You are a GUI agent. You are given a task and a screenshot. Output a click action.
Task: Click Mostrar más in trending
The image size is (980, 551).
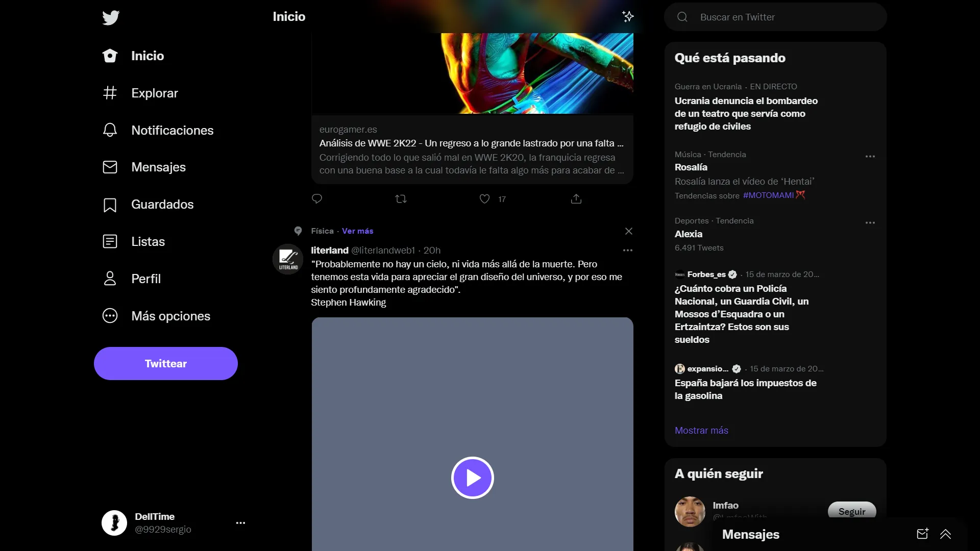[x=701, y=430]
